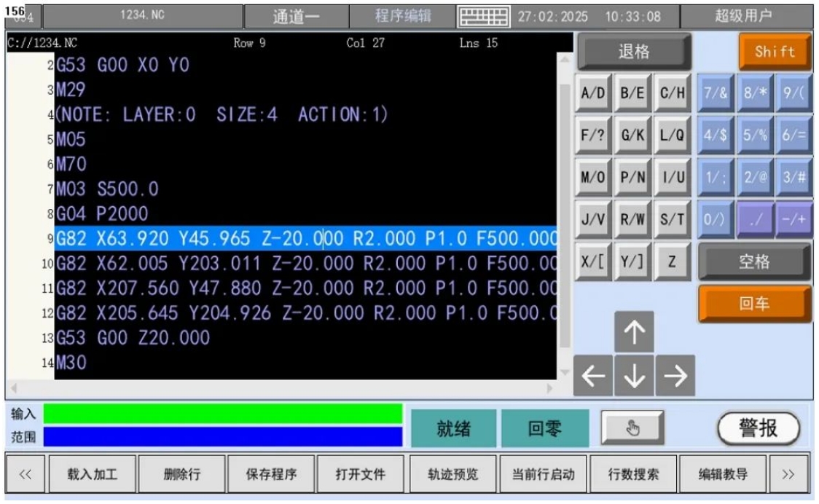
Task: Tap the L/Q key
Action: coord(673,135)
